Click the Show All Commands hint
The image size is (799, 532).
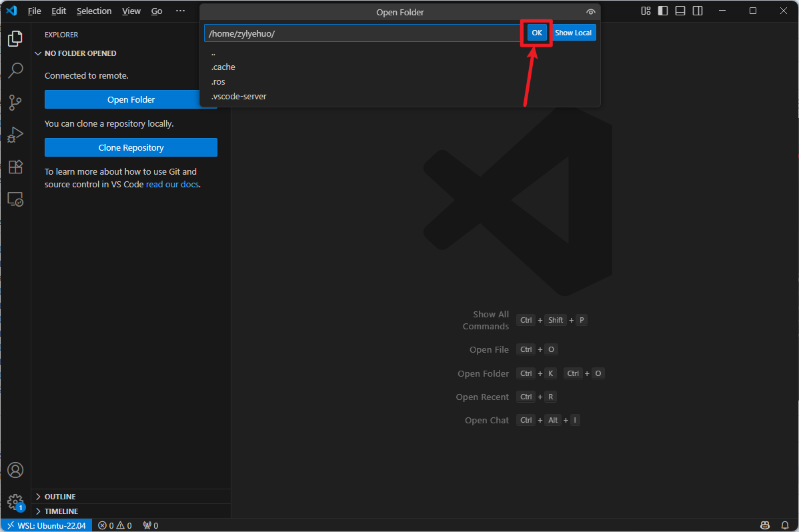486,320
